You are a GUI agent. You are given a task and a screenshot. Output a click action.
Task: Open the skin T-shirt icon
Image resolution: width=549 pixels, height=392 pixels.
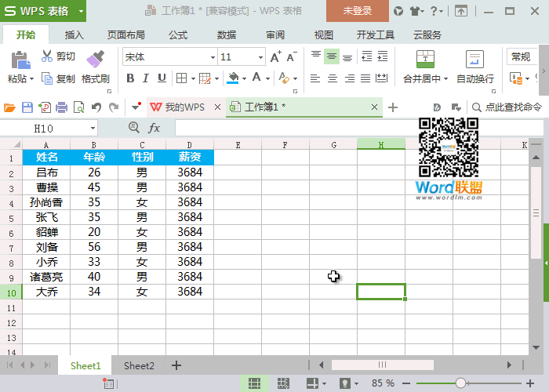415,11
